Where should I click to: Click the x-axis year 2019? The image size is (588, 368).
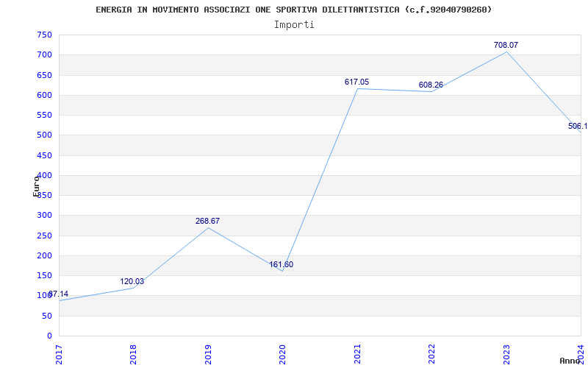click(208, 355)
